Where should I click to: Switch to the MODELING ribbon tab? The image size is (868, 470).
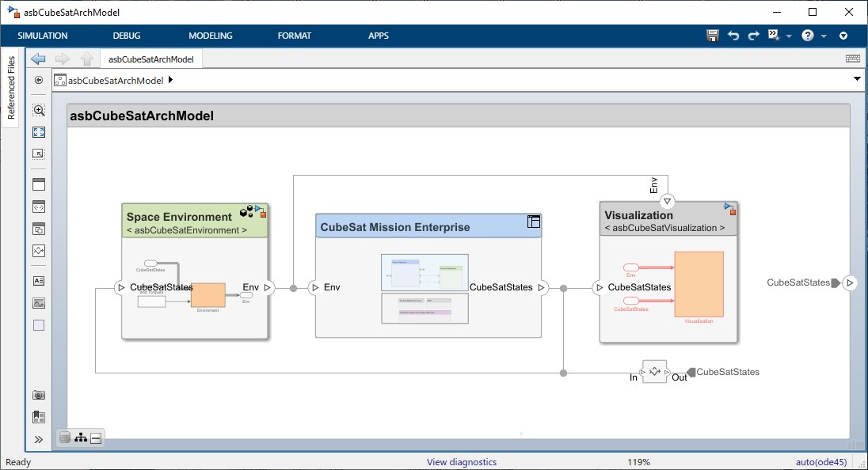[x=210, y=35]
